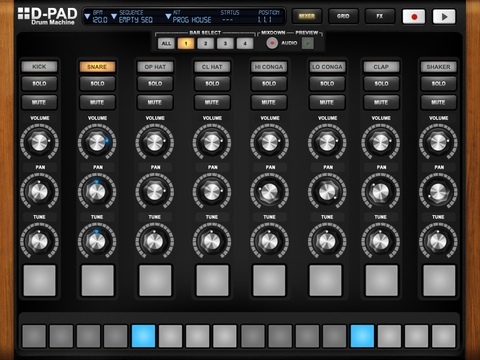Toggle the lit blue step 5

(x=143, y=336)
